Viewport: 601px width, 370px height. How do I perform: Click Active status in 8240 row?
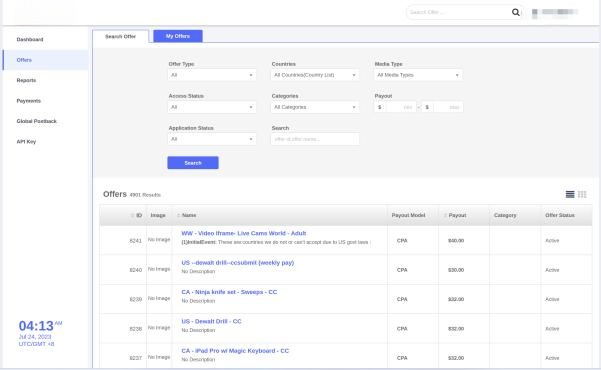coord(552,270)
